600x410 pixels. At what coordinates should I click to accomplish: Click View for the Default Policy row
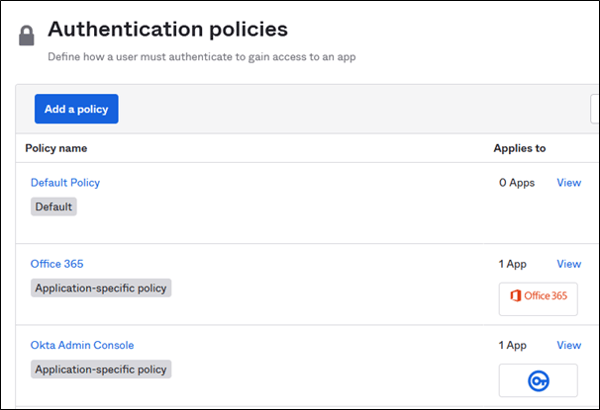click(x=568, y=183)
